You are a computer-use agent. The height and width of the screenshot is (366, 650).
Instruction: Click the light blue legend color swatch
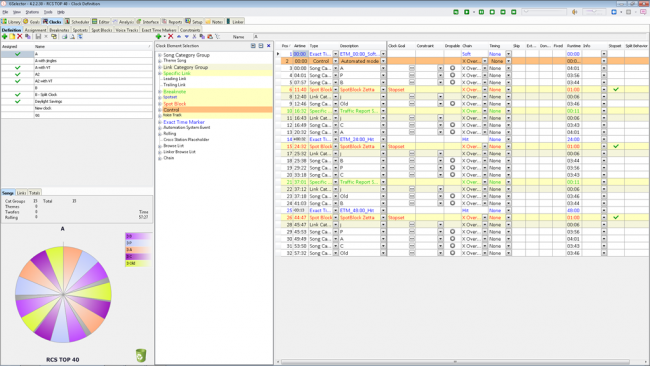pos(138,243)
